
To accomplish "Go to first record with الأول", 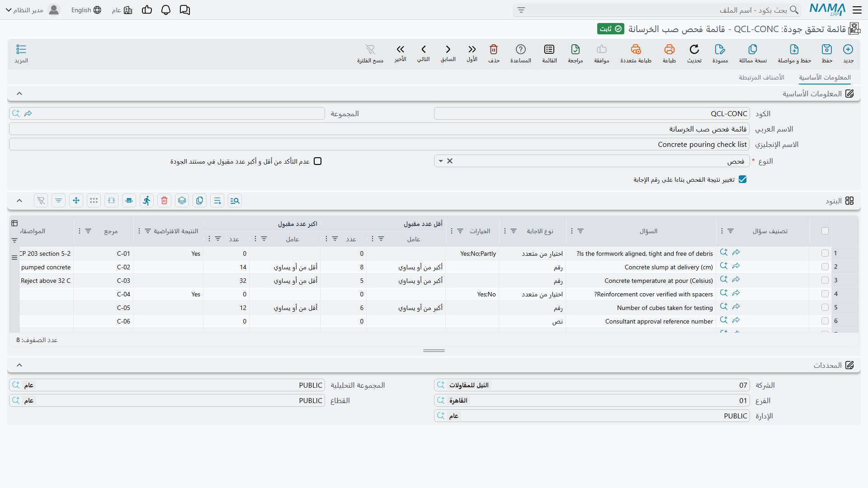I will tap(472, 49).
